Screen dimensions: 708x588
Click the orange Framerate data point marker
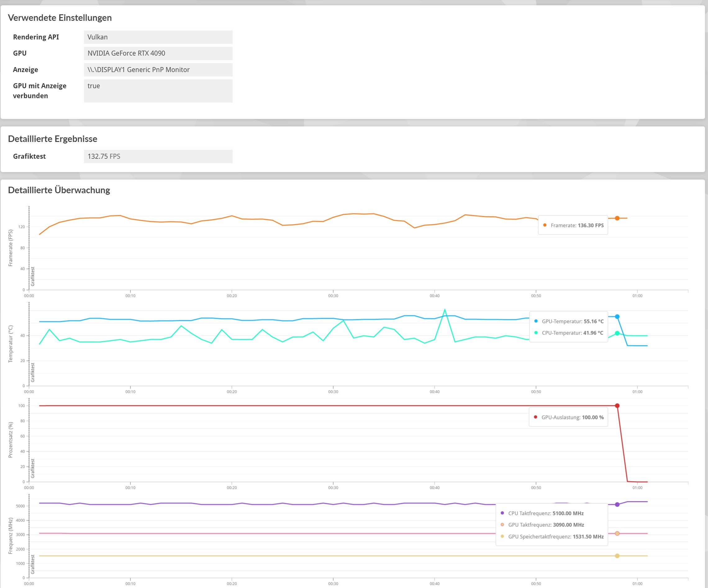617,218
